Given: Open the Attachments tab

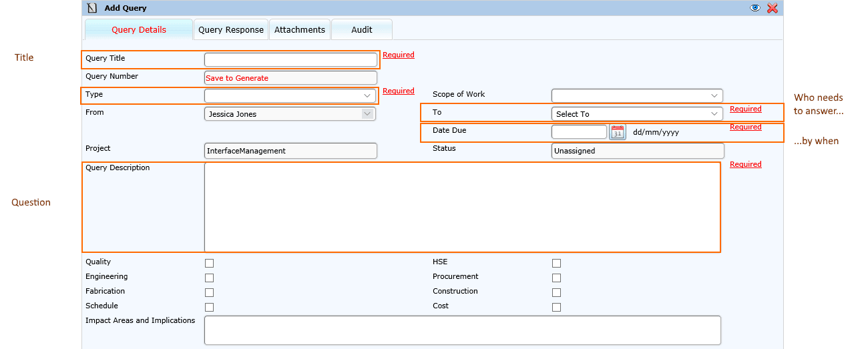Looking at the screenshot, I should [300, 30].
